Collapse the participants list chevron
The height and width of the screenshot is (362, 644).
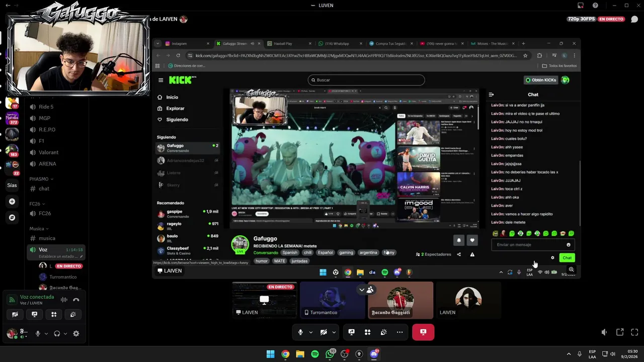pyautogui.click(x=361, y=290)
